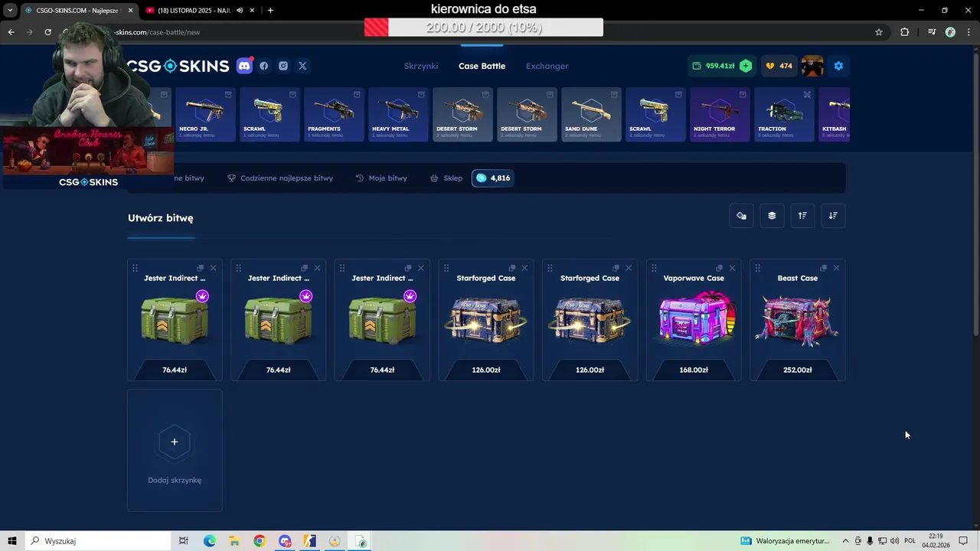Open Moje bitwy tab

[x=381, y=178]
